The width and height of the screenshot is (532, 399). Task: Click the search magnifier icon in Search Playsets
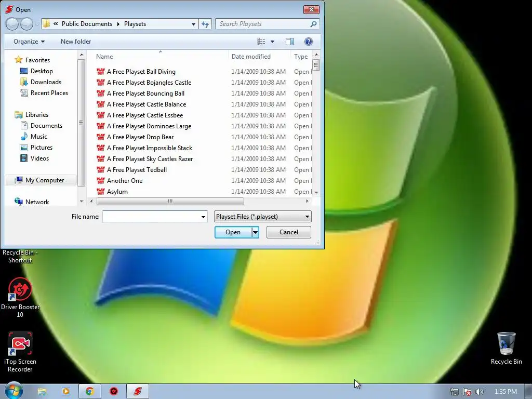(313, 24)
